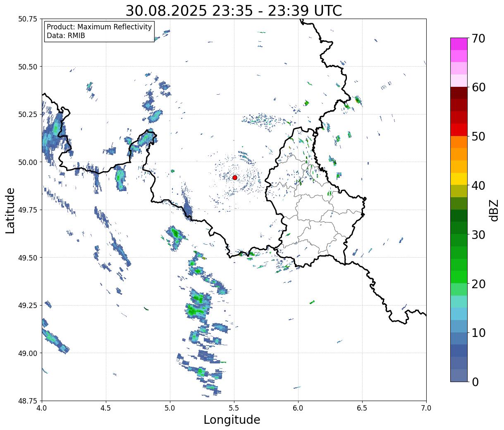Click the latitude tick label 49.75

[x=28, y=210]
